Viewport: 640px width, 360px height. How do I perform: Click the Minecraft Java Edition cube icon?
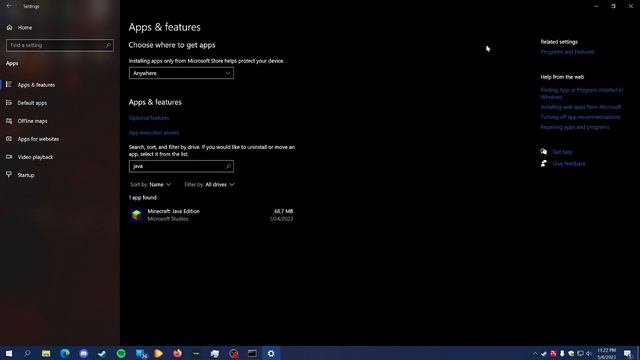[x=137, y=215]
